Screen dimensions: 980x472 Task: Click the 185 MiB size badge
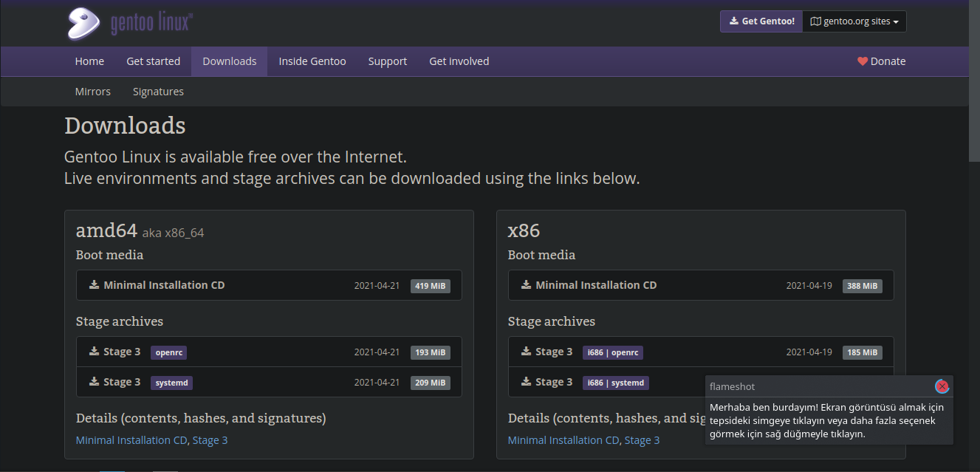pyautogui.click(x=863, y=352)
